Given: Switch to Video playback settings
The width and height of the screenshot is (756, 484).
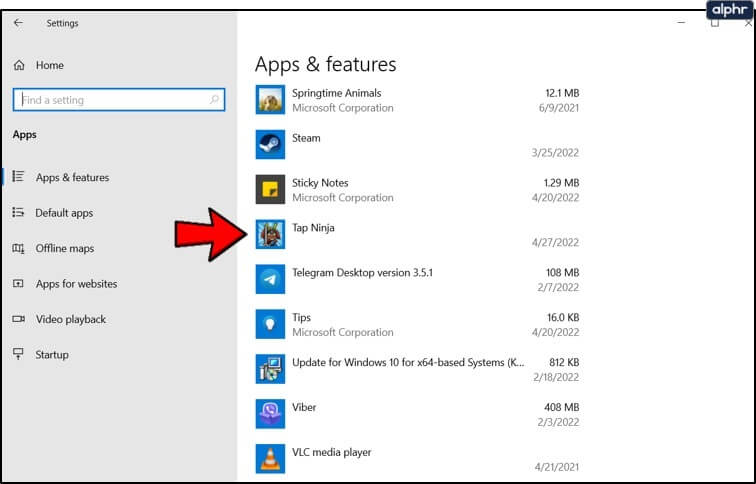Looking at the screenshot, I should point(70,319).
